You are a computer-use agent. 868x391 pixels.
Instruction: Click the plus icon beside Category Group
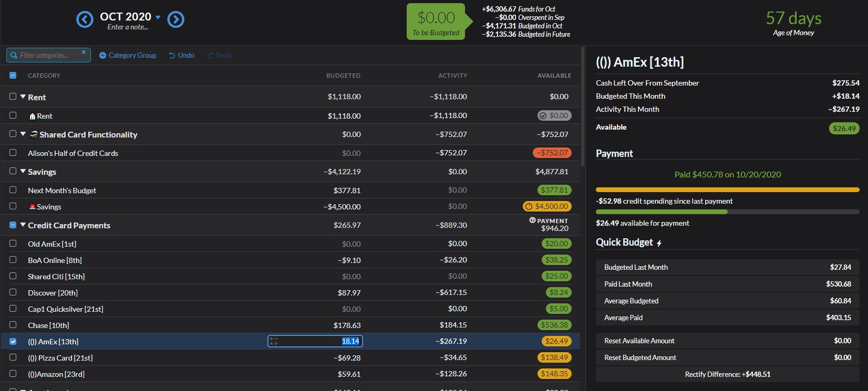click(x=102, y=55)
